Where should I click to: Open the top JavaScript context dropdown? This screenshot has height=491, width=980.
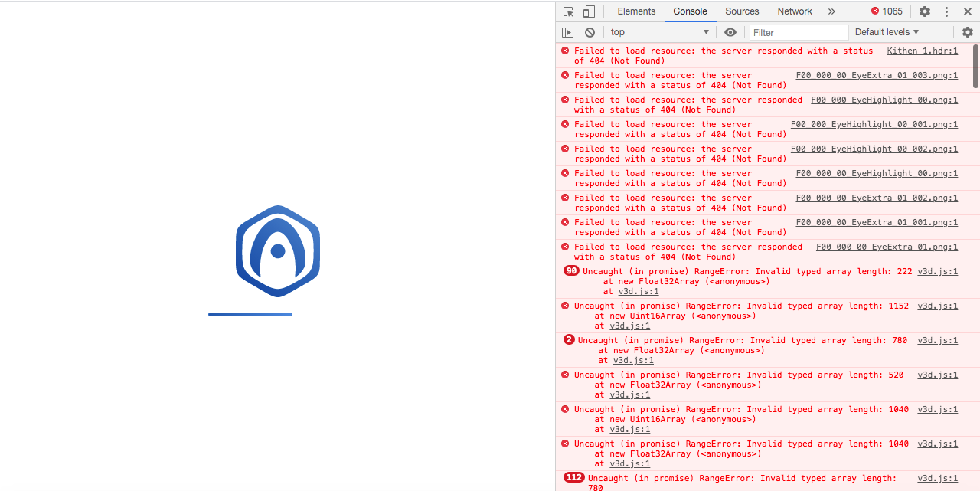point(659,32)
